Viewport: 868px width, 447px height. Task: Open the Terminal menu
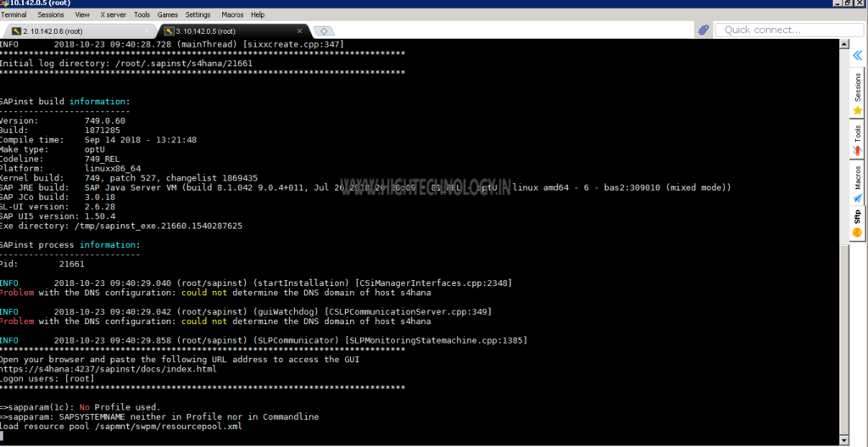[x=14, y=14]
